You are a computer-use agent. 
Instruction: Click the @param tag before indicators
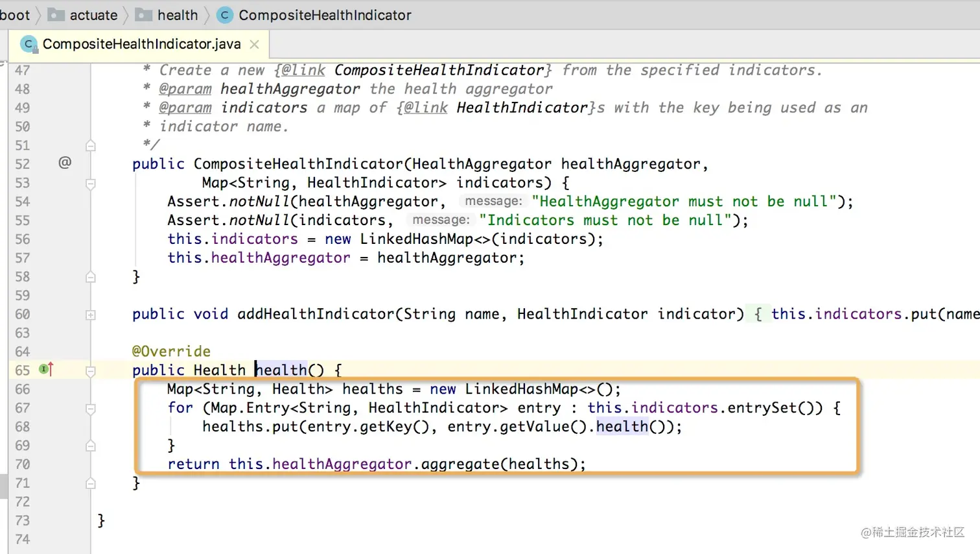[x=185, y=108]
